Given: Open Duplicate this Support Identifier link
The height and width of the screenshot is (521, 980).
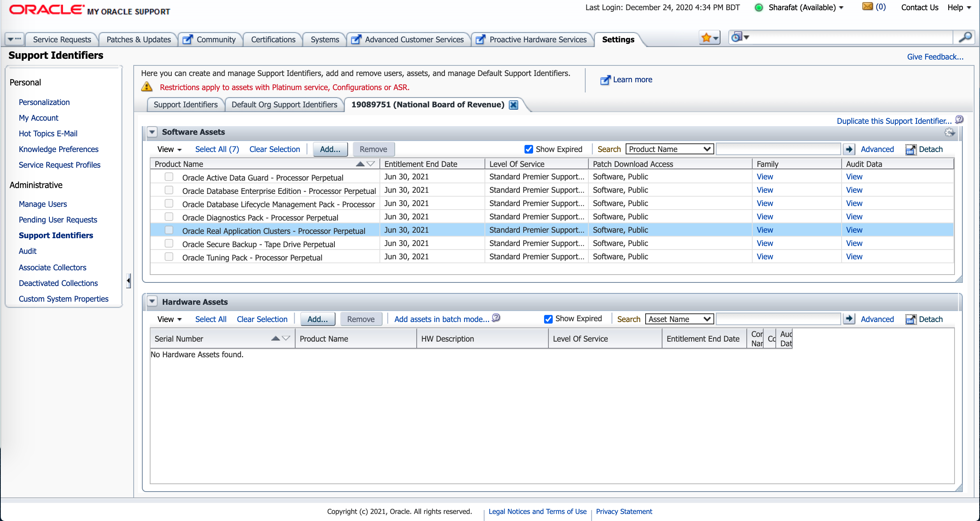Looking at the screenshot, I should coord(894,121).
